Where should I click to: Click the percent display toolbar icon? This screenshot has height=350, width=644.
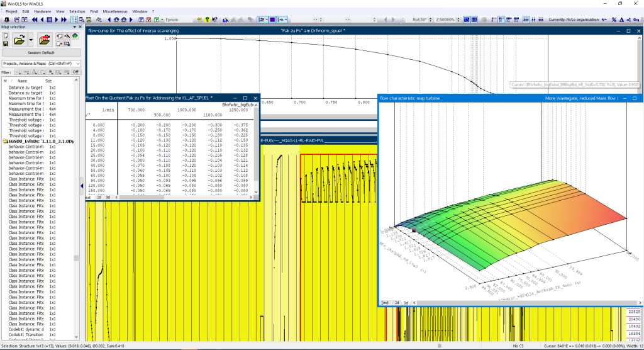pyautogui.click(x=614, y=20)
